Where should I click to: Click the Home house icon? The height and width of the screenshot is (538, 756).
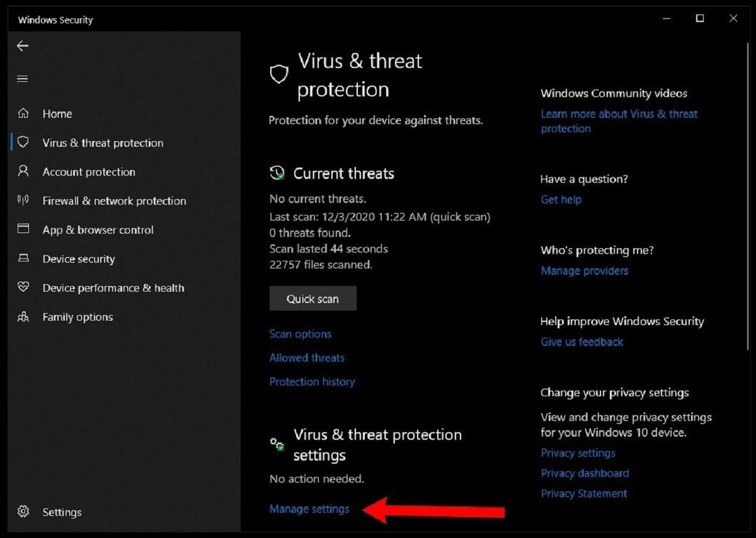click(23, 113)
